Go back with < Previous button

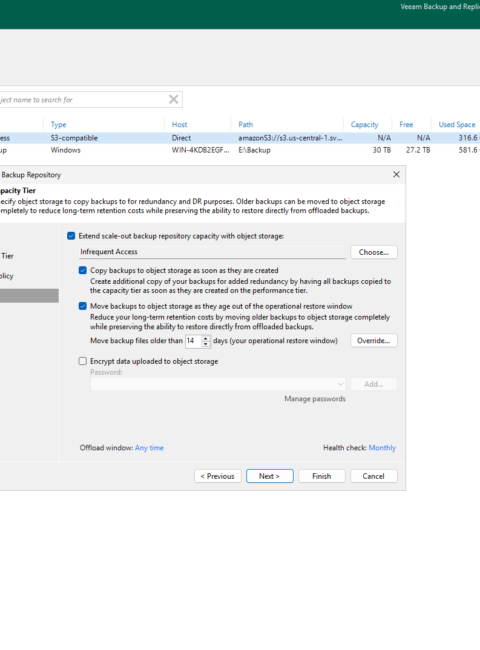pos(218,476)
